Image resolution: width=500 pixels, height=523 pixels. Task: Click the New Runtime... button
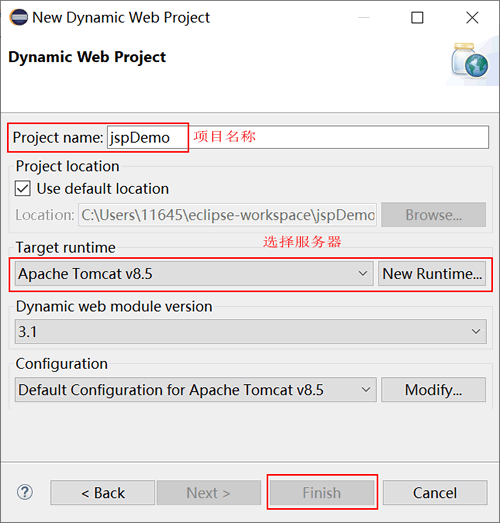coord(432,274)
